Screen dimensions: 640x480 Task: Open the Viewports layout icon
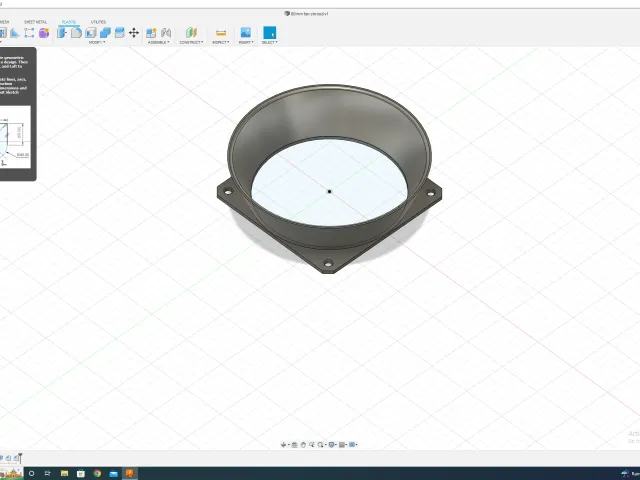(x=352, y=444)
